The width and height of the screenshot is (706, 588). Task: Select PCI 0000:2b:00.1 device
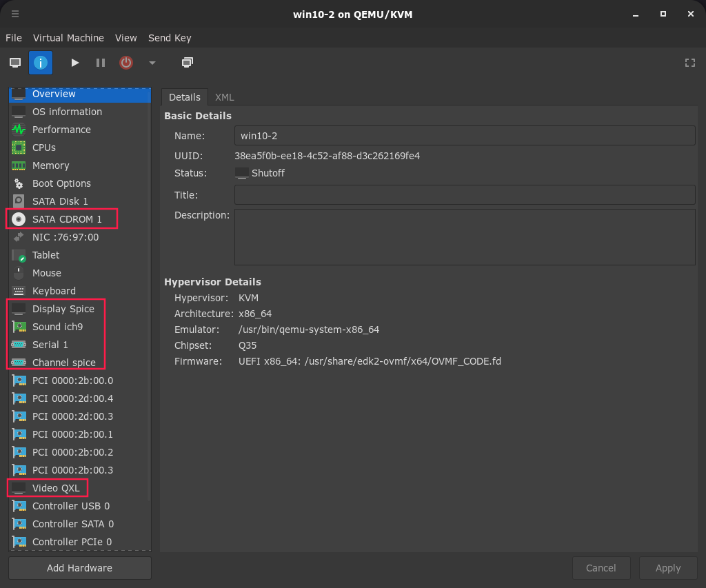(x=80, y=434)
